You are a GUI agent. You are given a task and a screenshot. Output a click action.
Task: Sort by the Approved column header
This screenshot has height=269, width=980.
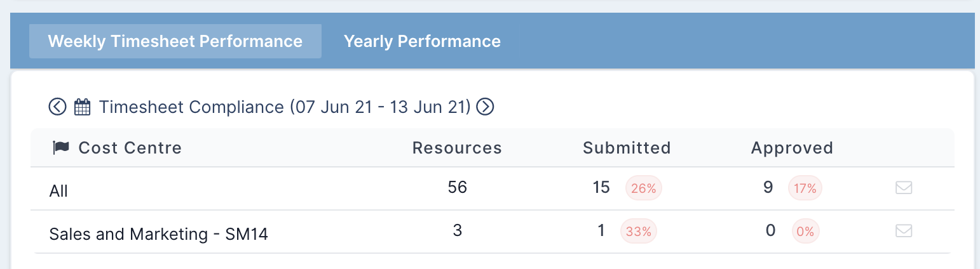[x=792, y=148]
